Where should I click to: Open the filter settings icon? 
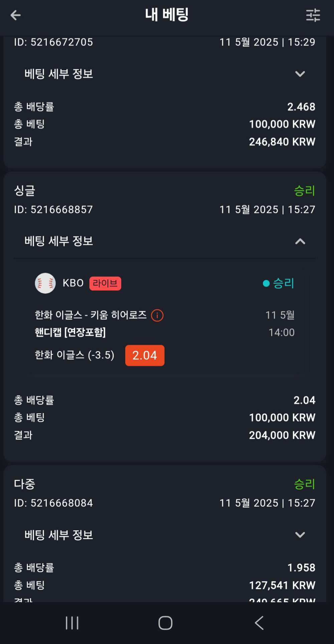click(x=313, y=15)
